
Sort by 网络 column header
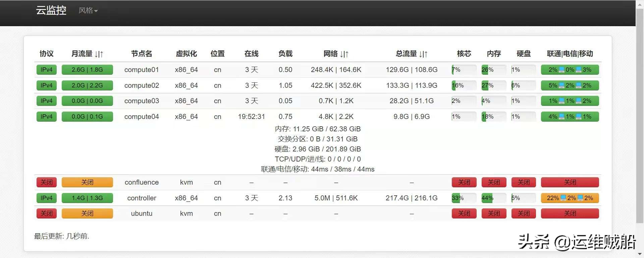pyautogui.click(x=336, y=54)
